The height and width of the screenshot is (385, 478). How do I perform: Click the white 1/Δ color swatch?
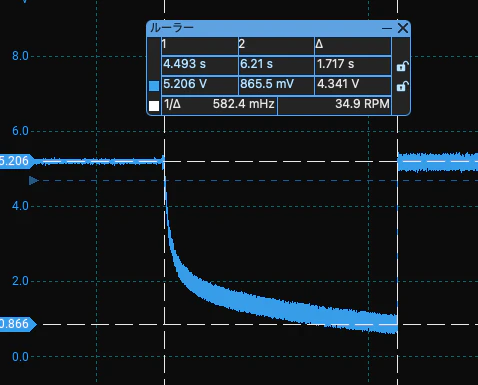(154, 106)
